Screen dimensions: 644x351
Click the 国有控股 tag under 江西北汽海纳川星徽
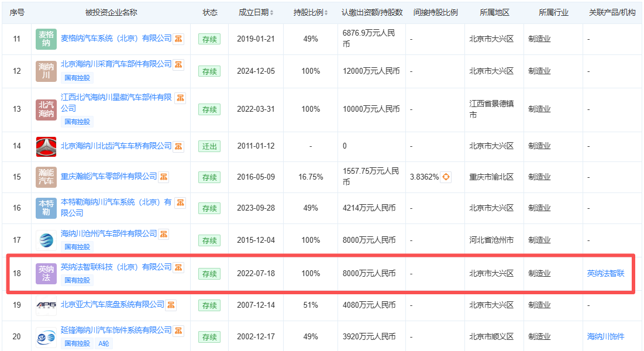[77, 122]
